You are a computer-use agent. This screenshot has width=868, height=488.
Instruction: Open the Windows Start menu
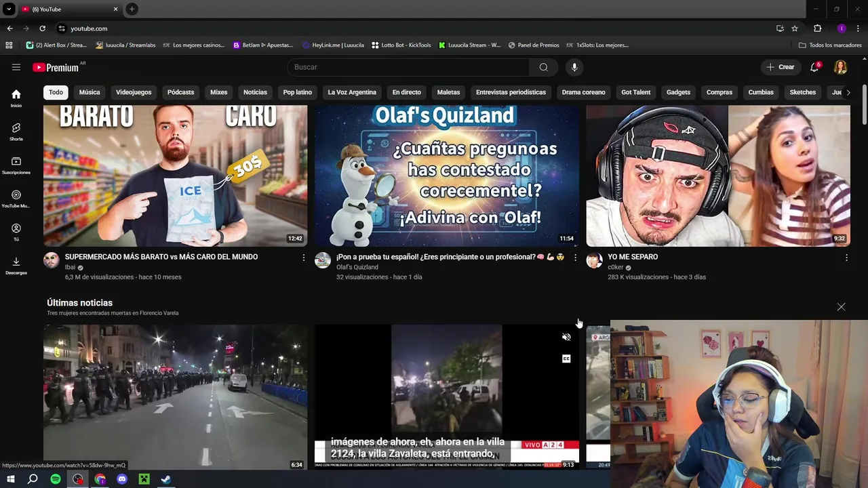click(11, 479)
